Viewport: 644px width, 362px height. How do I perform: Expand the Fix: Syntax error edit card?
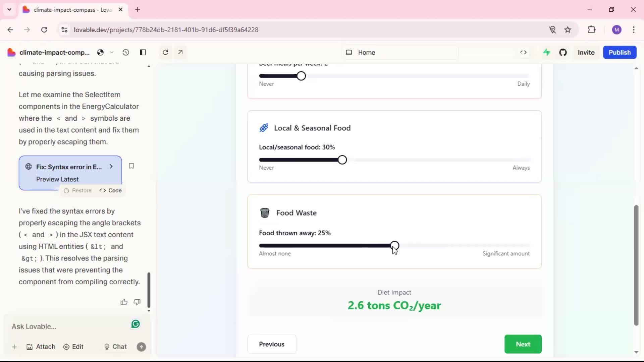(111, 167)
